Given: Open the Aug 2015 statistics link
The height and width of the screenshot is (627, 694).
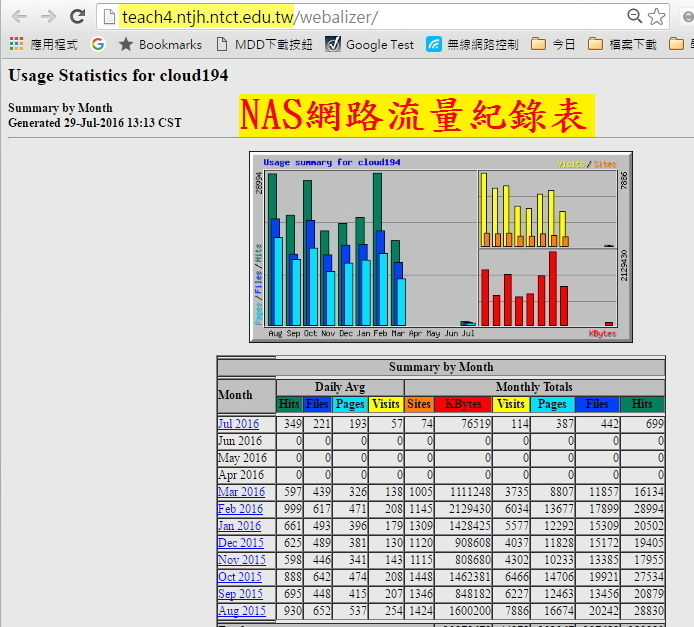Looking at the screenshot, I should 241,611.
